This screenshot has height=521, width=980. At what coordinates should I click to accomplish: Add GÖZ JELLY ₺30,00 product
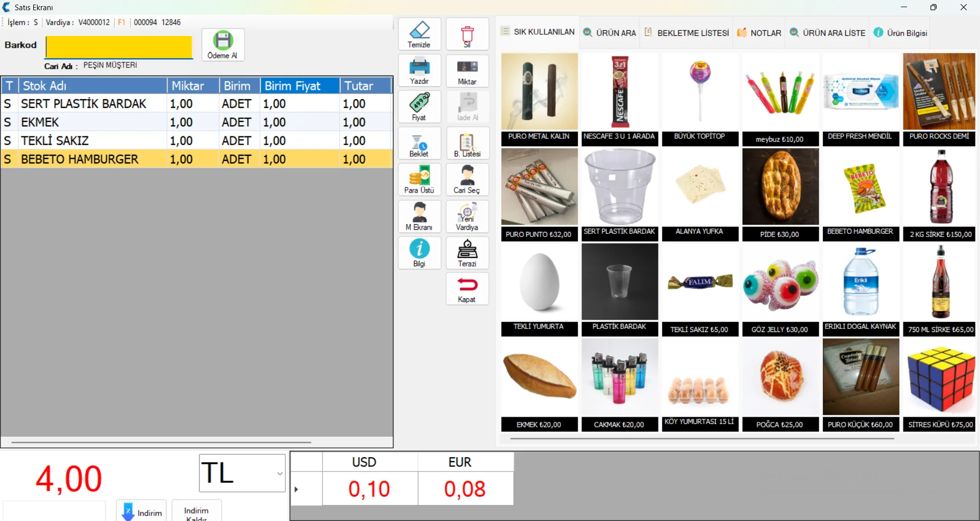pyautogui.click(x=780, y=290)
